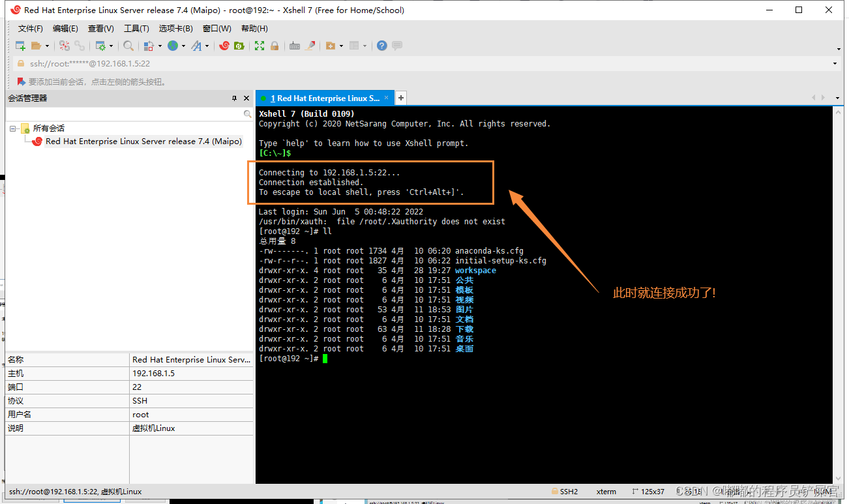This screenshot has height=504, width=849.
Task: Open dropdown next to color scheme icon
Action: coord(159,46)
